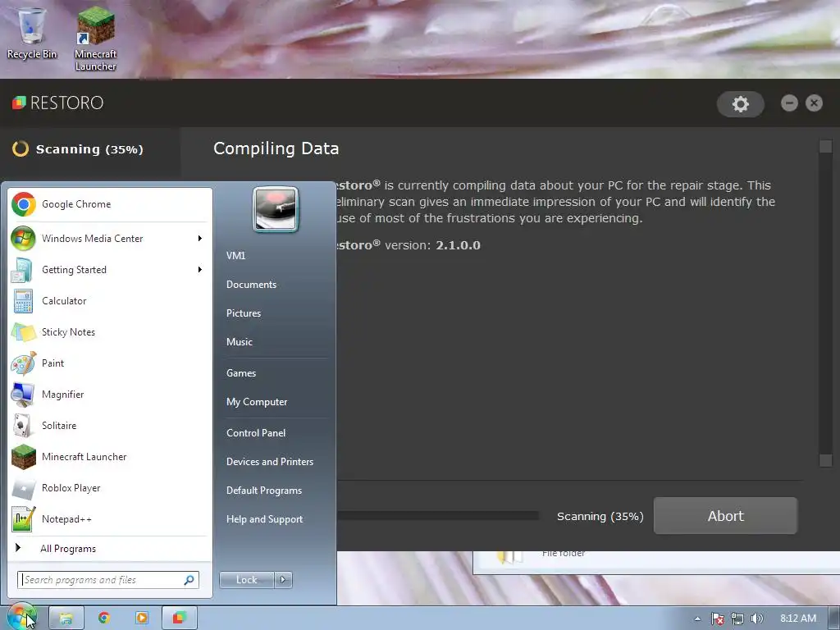The image size is (840, 630).
Task: Open My Computer from Start menu
Action: coord(257,402)
